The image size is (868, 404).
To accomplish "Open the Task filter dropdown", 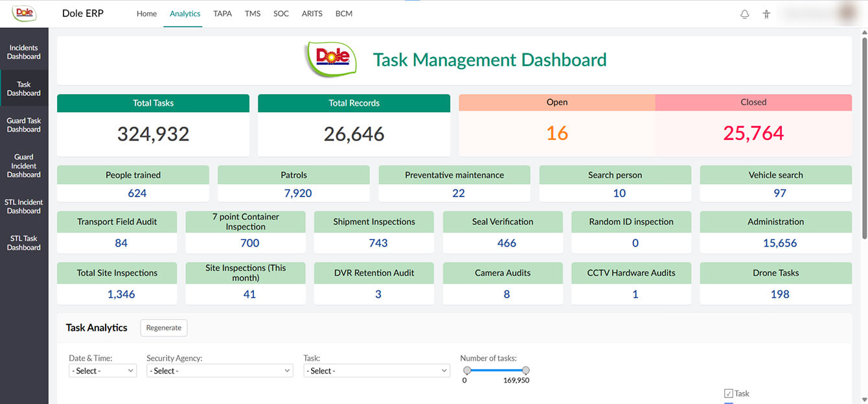I will coord(376,371).
